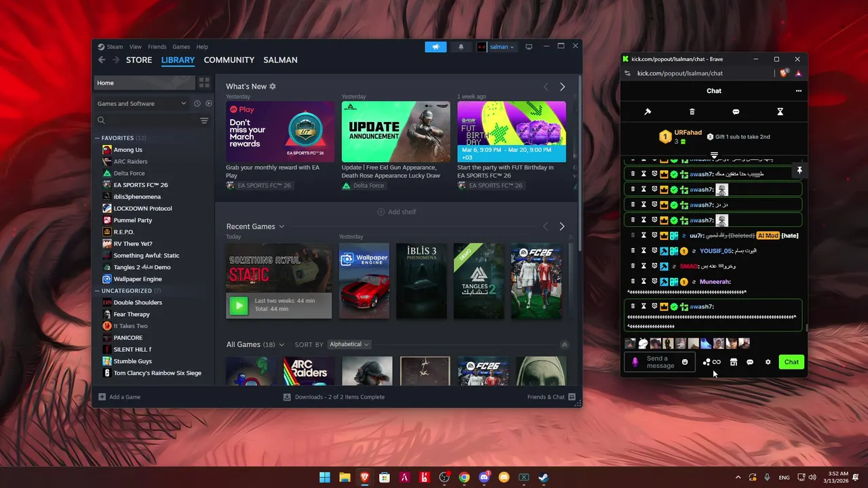Screen dimensions: 868x488
Task: Open SALMAN profile tab
Action: point(280,60)
